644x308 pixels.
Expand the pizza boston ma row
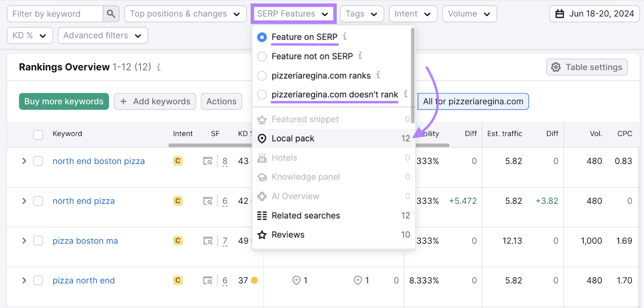[x=24, y=241]
